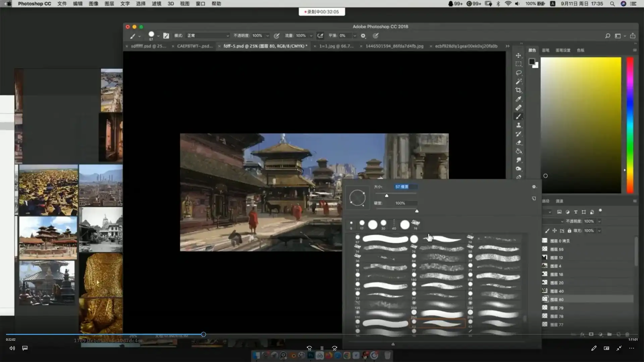
Task: Open smoothing options gear icon
Action: tap(363, 36)
